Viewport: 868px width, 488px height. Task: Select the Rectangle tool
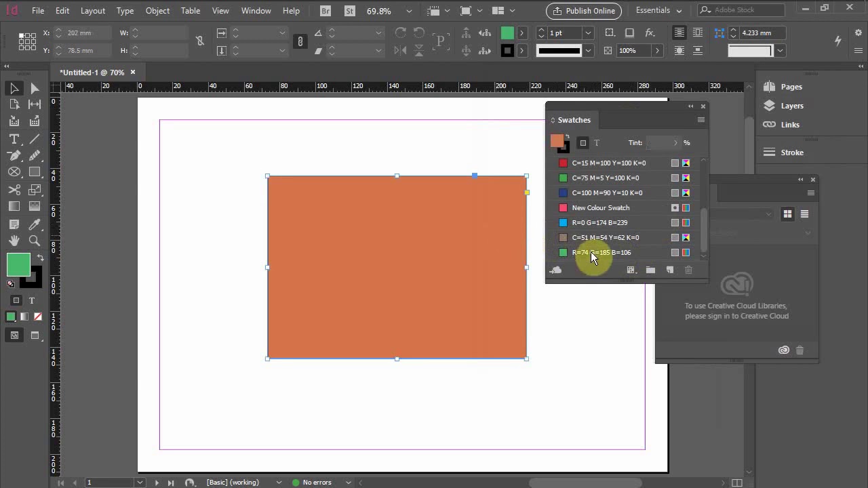(x=35, y=172)
